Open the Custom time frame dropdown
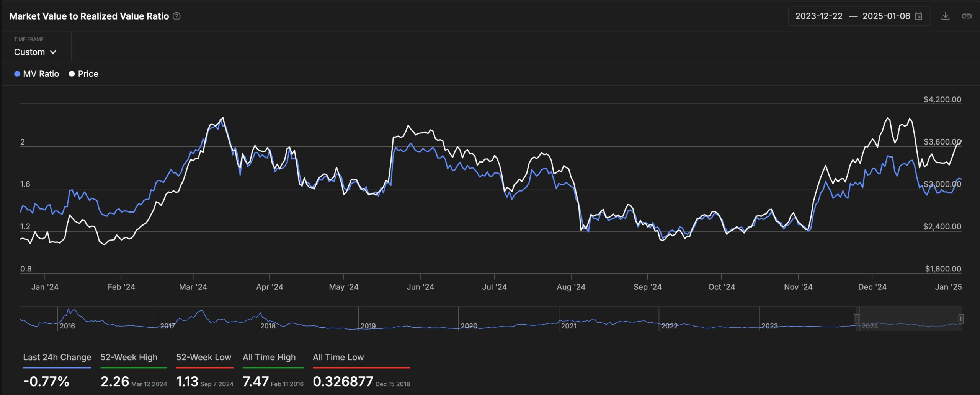The image size is (980, 395). (36, 52)
